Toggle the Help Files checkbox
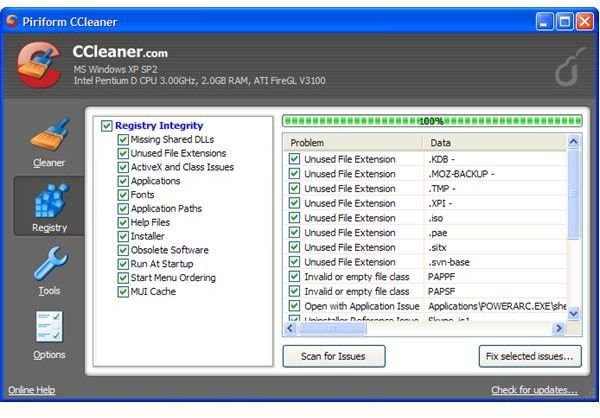This screenshot has height=418, width=600. point(123,222)
